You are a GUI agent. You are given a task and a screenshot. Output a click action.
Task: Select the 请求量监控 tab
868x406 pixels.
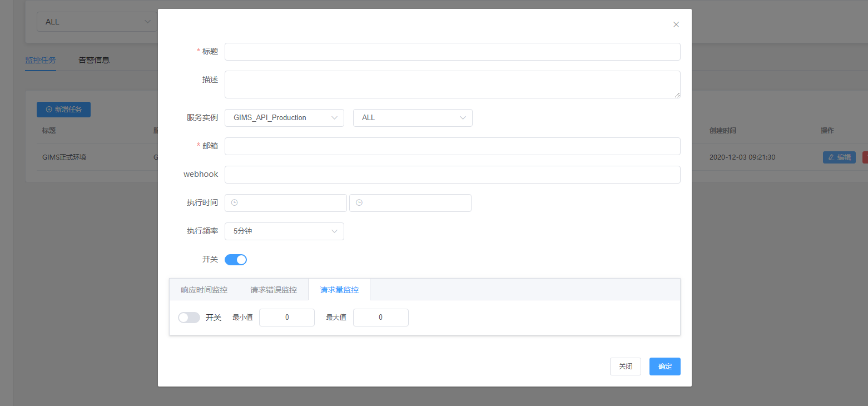(339, 290)
